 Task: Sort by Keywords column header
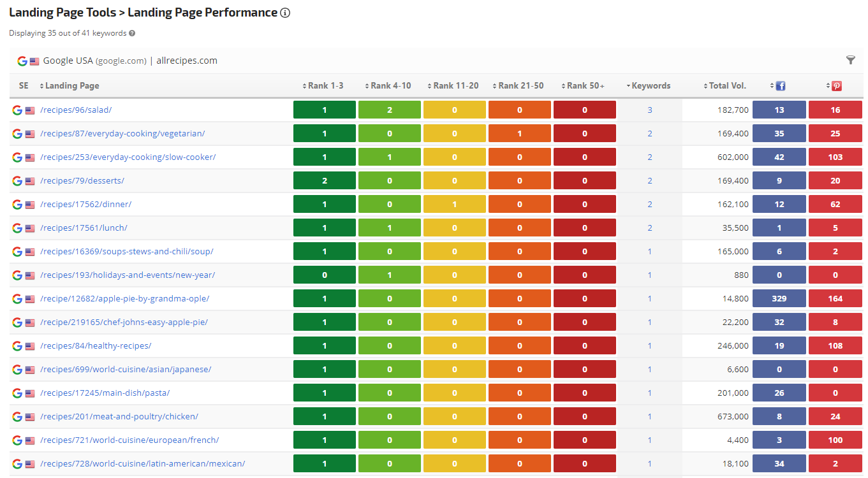click(651, 86)
